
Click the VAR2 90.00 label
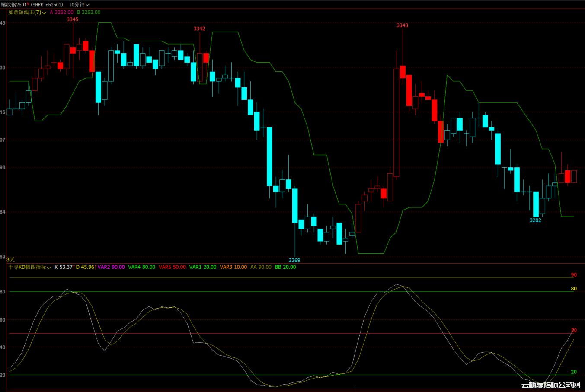(x=111, y=267)
